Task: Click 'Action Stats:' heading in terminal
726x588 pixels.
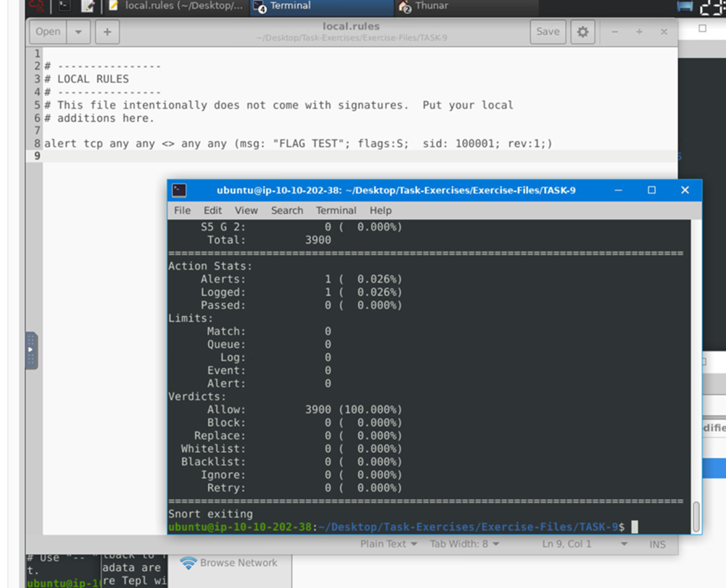Action: (210, 266)
